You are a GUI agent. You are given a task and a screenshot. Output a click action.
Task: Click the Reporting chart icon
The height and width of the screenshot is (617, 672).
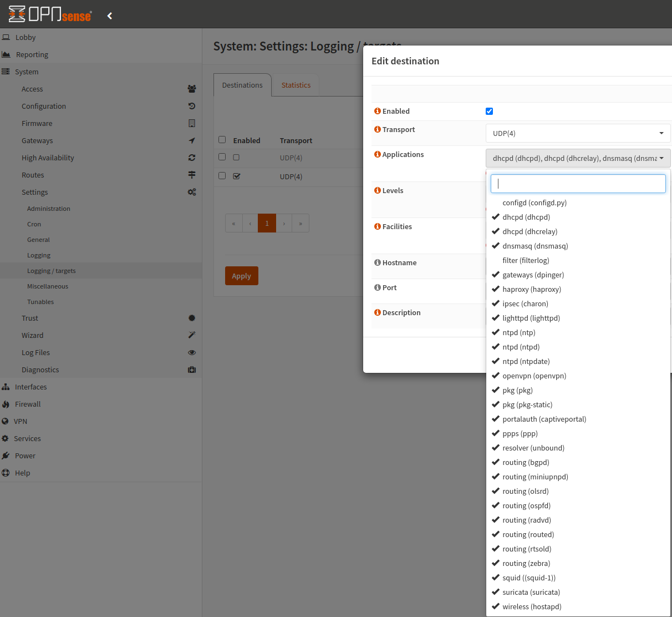coord(6,54)
